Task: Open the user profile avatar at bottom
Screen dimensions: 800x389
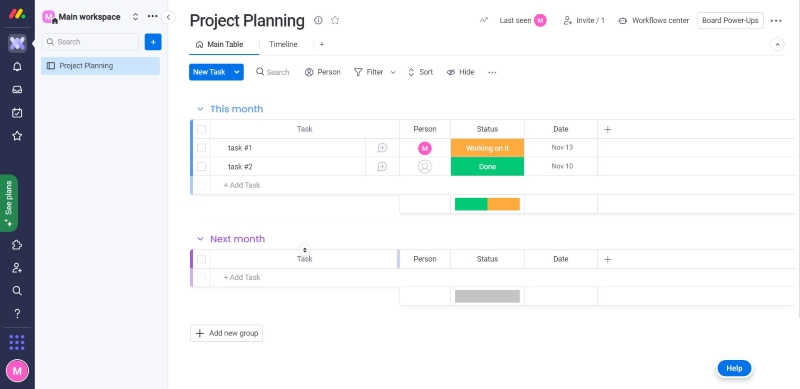Action: point(17,371)
